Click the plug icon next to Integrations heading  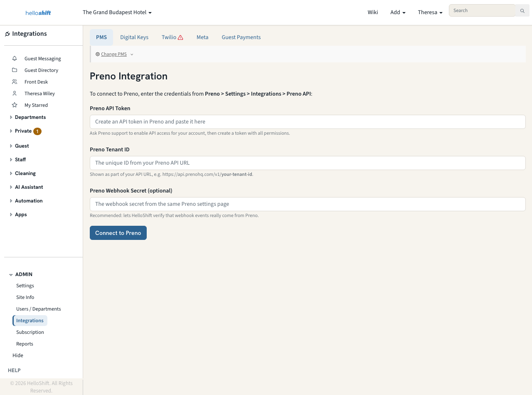(x=7, y=34)
